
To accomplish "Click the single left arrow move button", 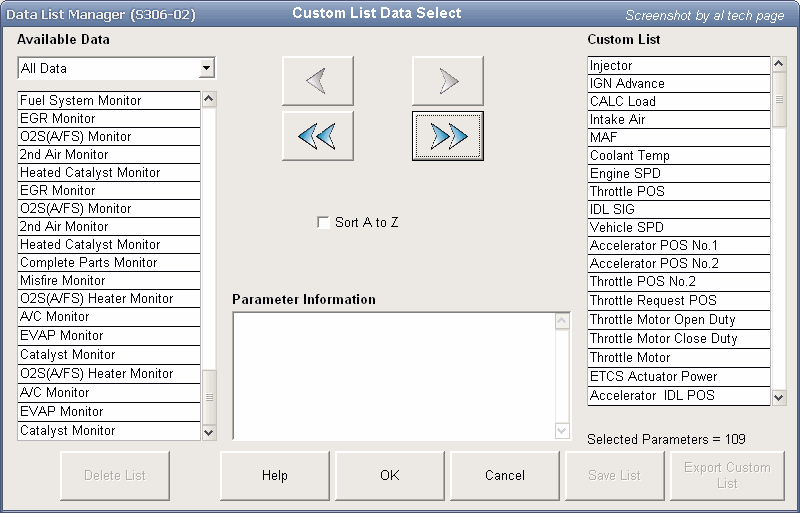I will click(x=317, y=81).
